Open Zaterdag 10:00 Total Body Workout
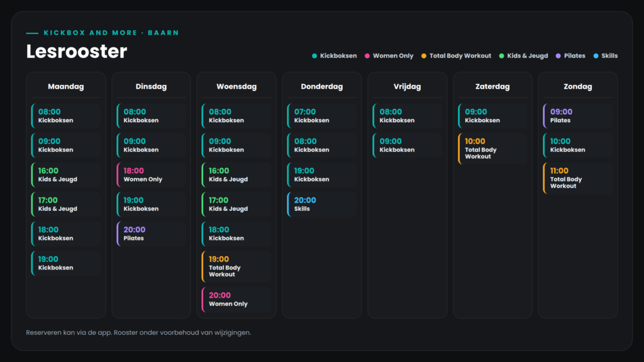 coord(492,149)
